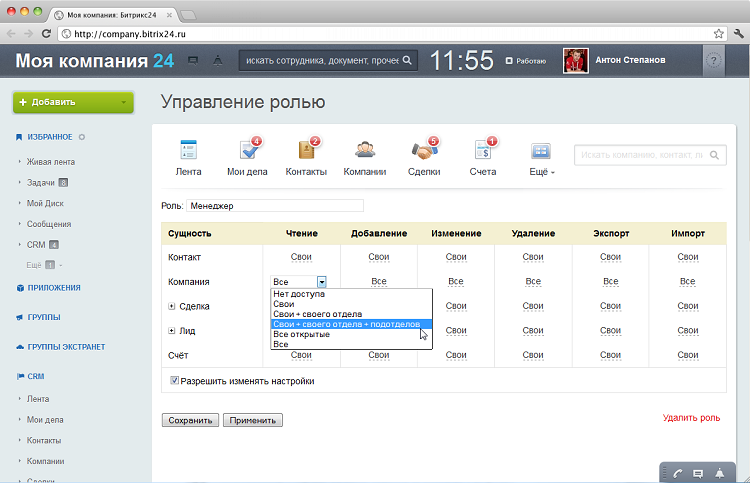Open browser wrench settings menu
Viewport: 750px width, 483px height.
click(x=739, y=33)
